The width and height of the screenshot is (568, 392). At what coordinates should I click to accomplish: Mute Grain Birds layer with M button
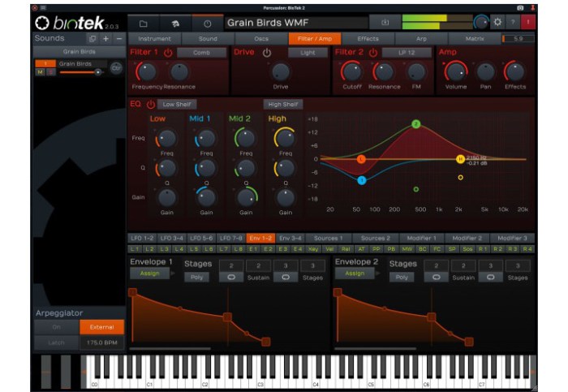[x=40, y=72]
